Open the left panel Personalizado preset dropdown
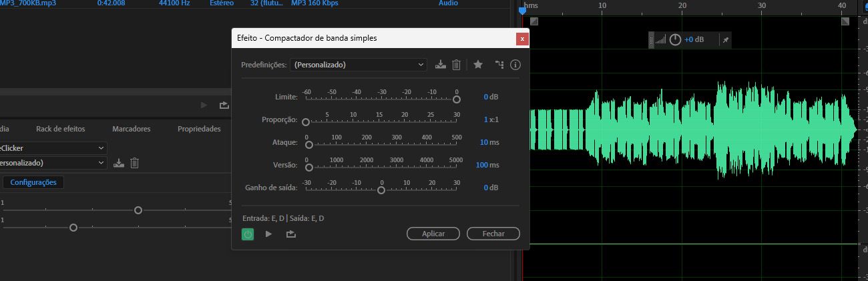The width and height of the screenshot is (868, 281). [53, 163]
